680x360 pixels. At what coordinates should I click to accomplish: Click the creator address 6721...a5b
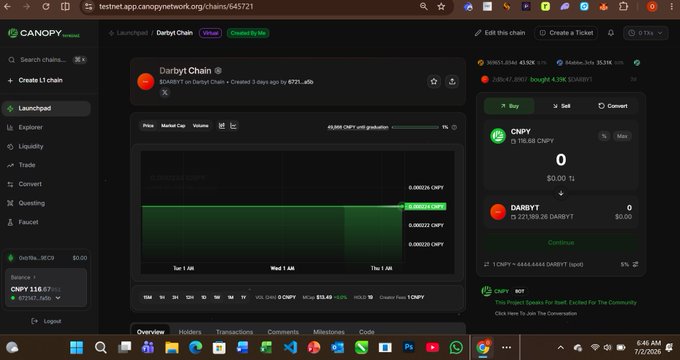pos(301,82)
